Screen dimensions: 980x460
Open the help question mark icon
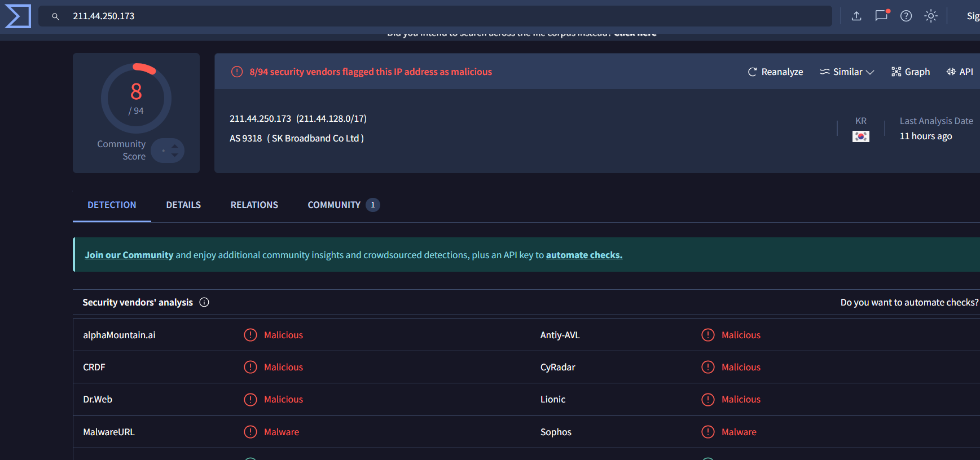pos(906,16)
